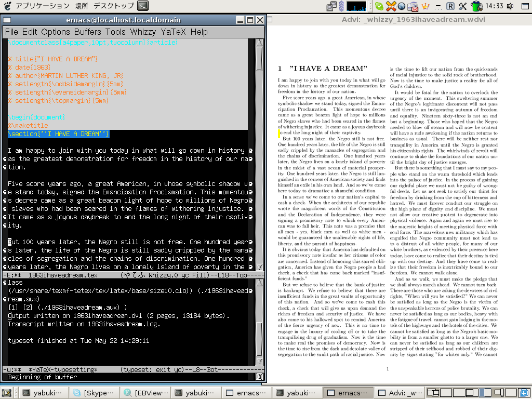
Task: Click the Emacs title bar emacs@localhost.localdomain
Action: click(x=124, y=20)
